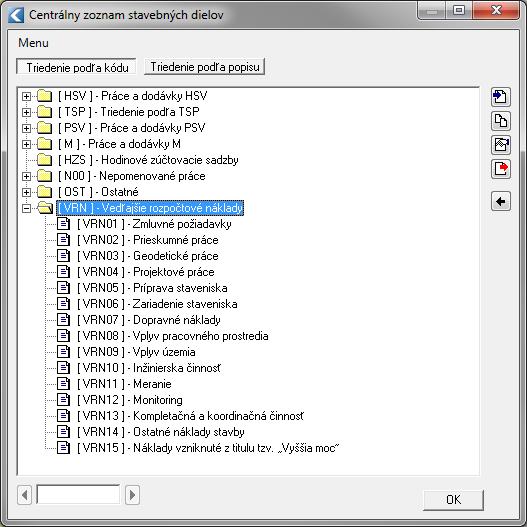The height and width of the screenshot is (527, 527).
Task: Select VRN13 Kompletačná a koordinačná činnosť
Action: click(x=190, y=416)
